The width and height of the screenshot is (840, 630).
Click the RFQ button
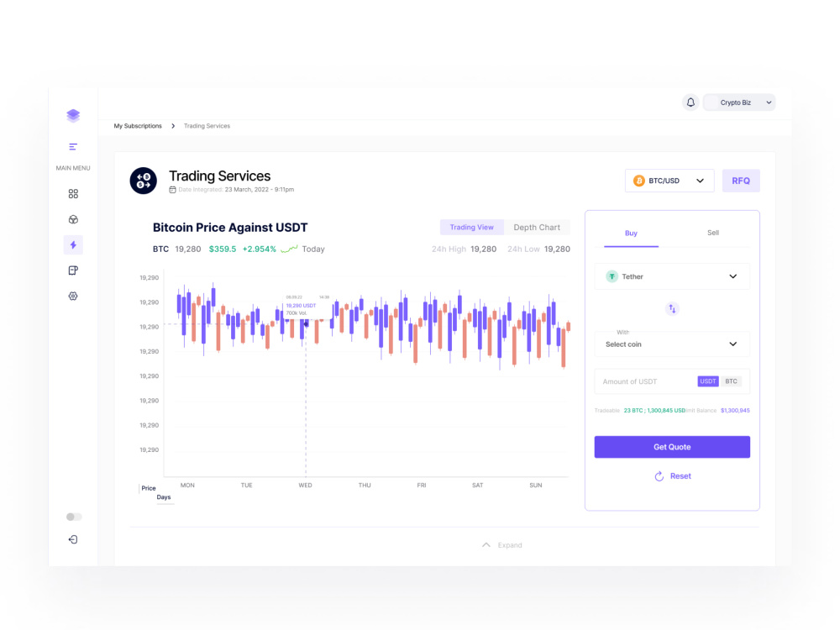tap(741, 181)
